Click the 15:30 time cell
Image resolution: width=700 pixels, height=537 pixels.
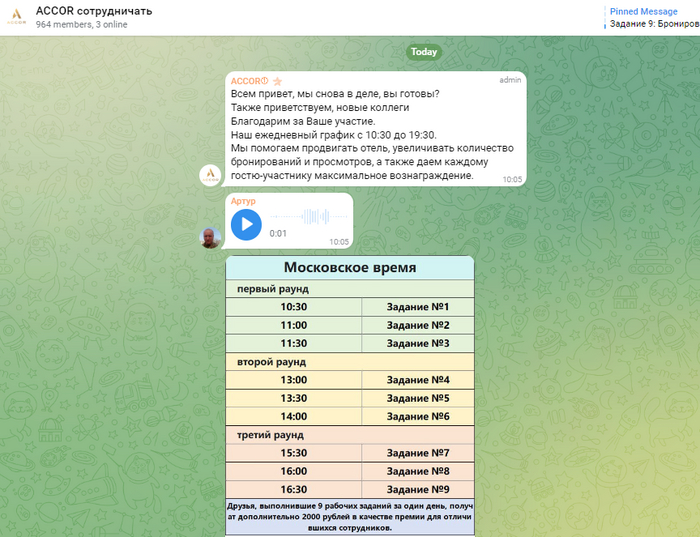294,453
